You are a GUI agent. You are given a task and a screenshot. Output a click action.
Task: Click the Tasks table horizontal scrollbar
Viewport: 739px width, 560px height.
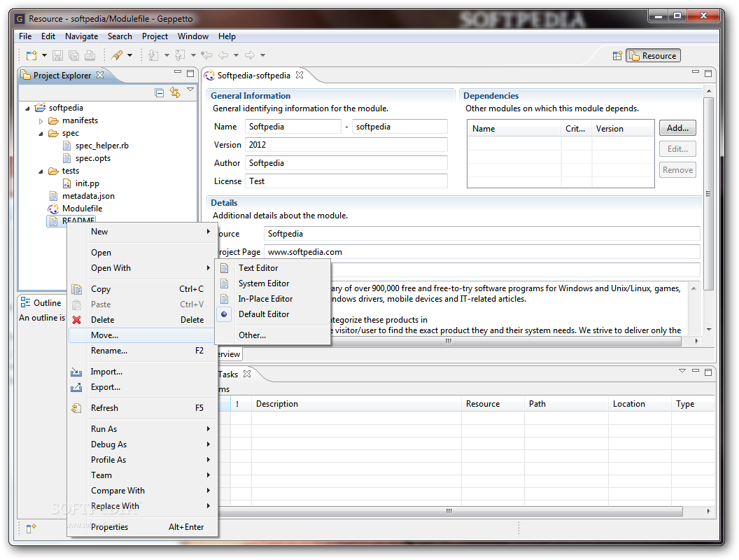(x=450, y=512)
